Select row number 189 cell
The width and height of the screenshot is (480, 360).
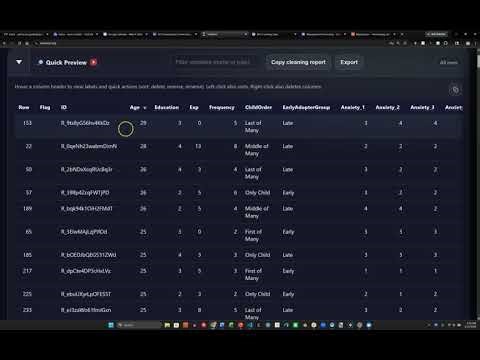pos(27,209)
